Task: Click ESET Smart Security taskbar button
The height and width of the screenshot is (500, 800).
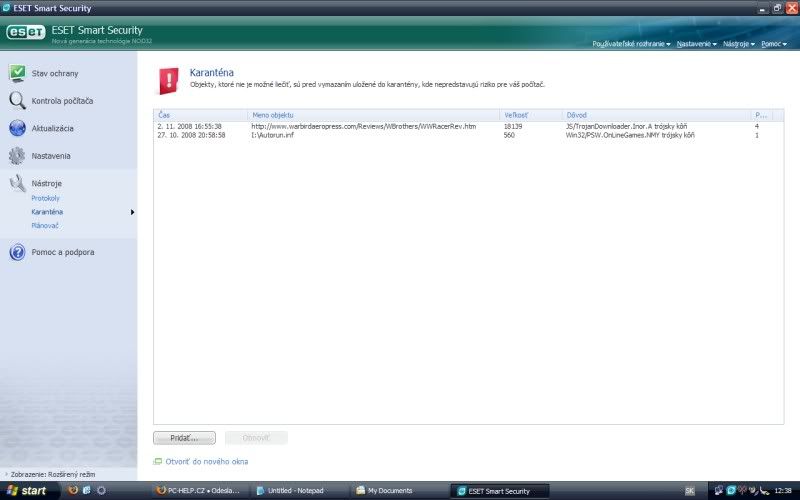Action: click(500, 491)
